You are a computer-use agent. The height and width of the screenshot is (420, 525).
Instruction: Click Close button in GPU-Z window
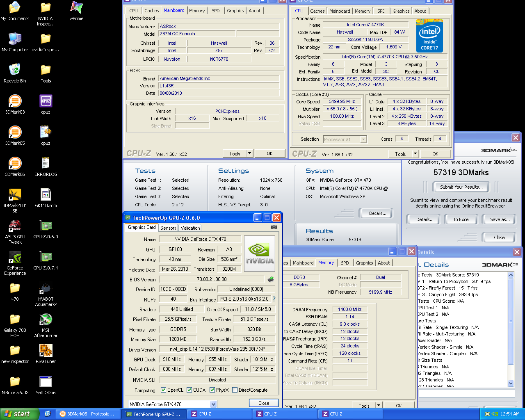click(x=264, y=403)
